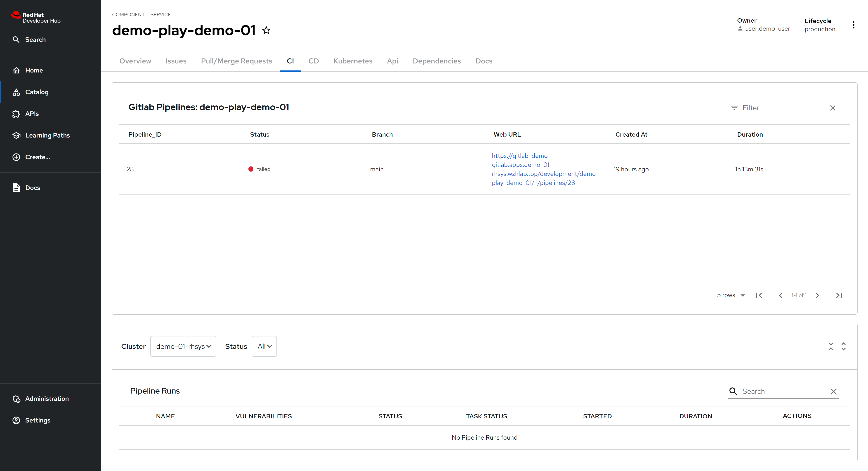Image resolution: width=868 pixels, height=471 pixels.
Task: Open the Cluster demo-01-rhsys dropdown
Action: point(183,346)
